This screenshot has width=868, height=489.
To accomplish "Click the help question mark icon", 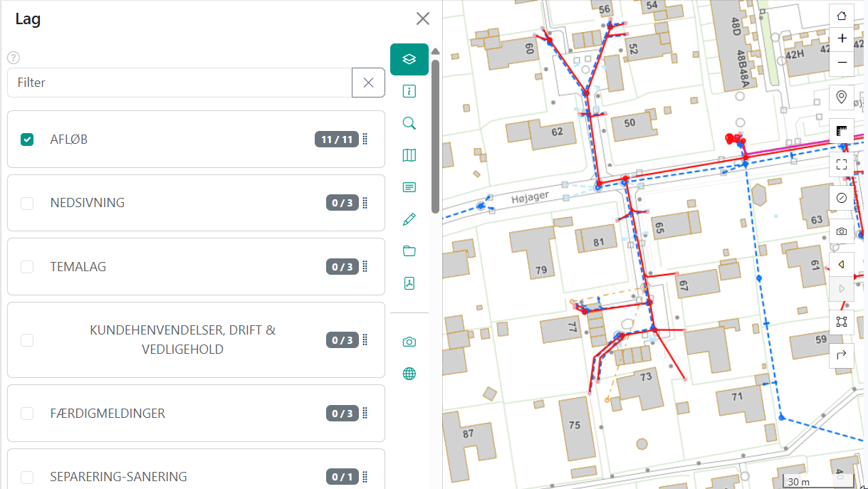I will tap(13, 58).
